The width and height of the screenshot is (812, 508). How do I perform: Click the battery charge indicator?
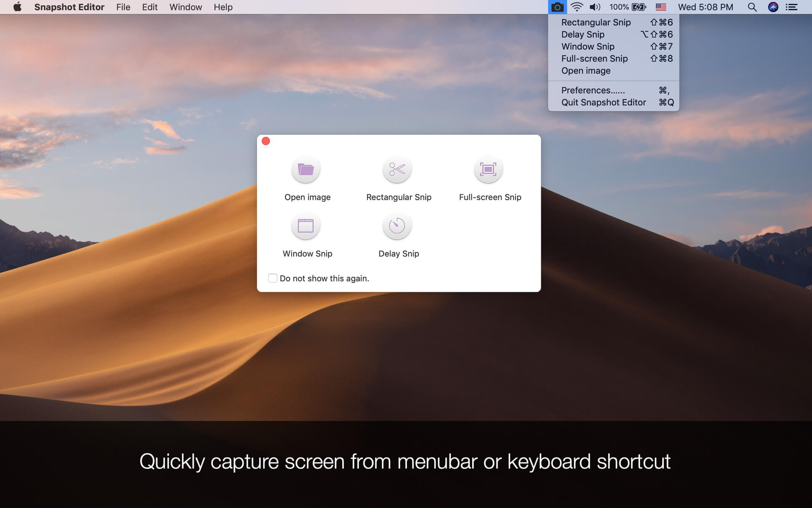[x=638, y=7]
